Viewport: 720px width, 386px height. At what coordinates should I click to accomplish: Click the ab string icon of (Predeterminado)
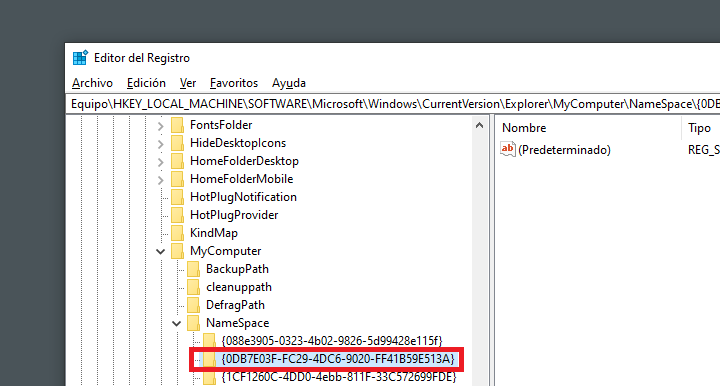click(x=507, y=149)
